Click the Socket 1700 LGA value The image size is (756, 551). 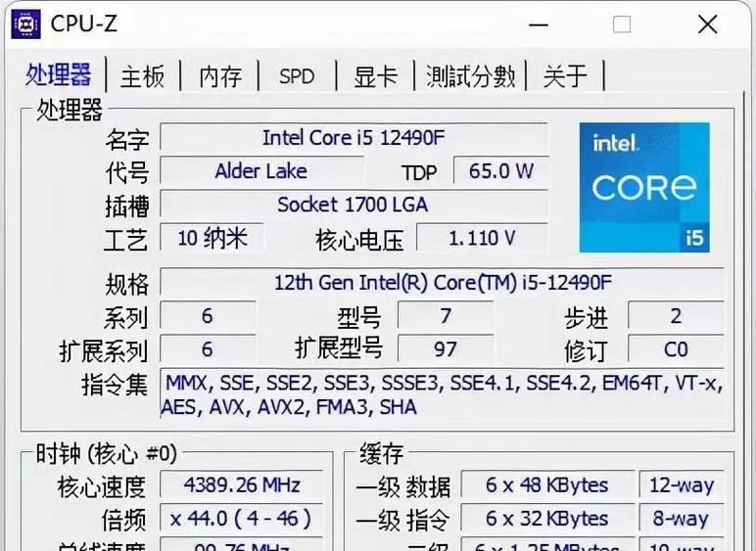pos(354,205)
